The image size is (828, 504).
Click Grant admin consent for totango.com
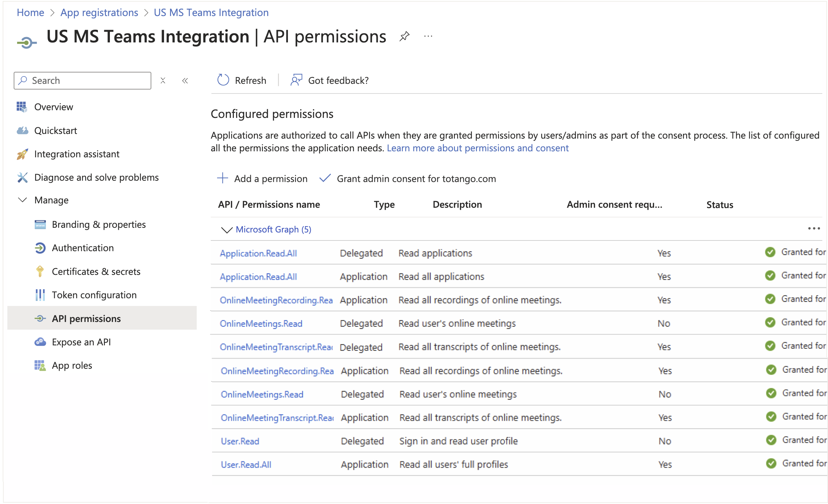[x=407, y=178]
